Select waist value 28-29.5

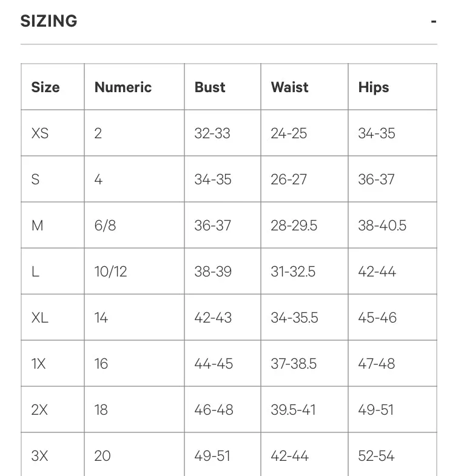[x=294, y=226]
